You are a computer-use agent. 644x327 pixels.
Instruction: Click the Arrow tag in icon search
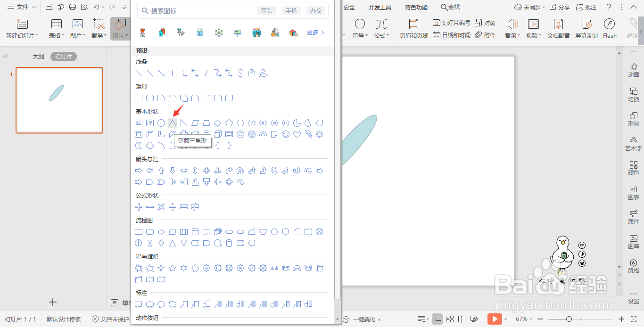[267, 10]
